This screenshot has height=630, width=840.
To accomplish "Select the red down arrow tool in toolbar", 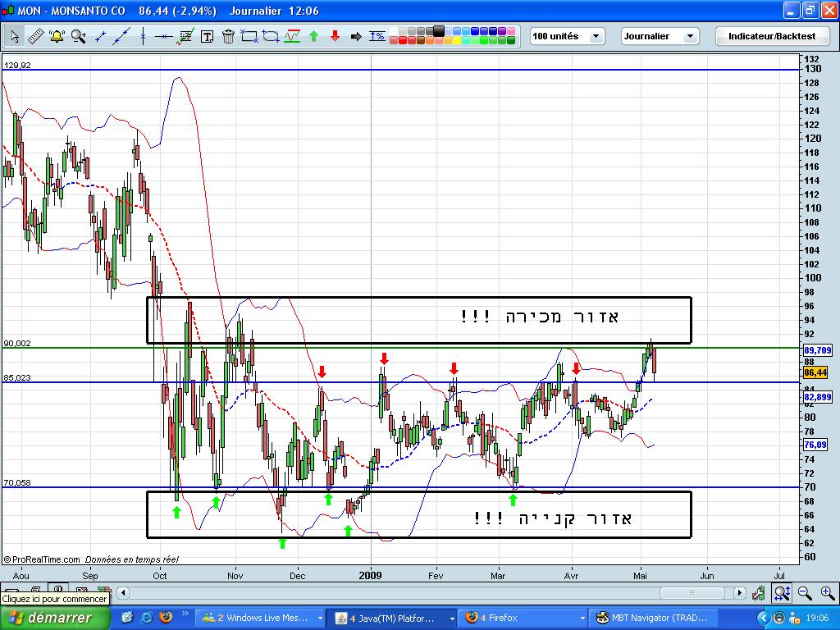I will [335, 36].
